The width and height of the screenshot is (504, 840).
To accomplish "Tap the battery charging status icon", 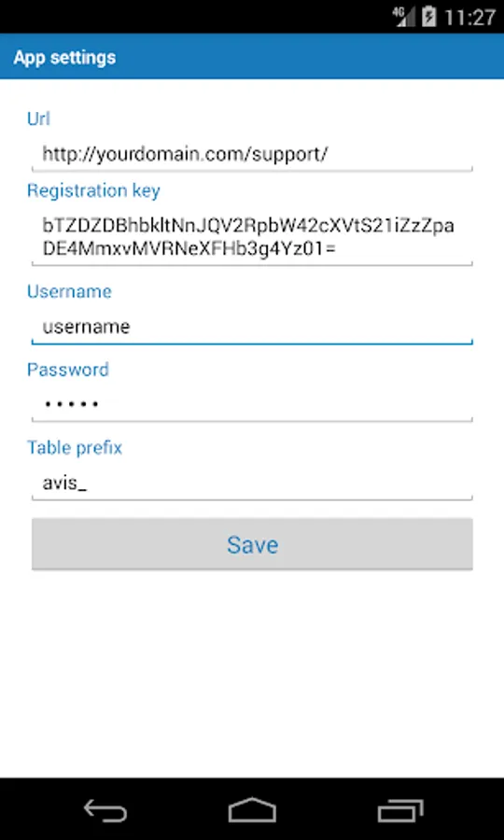I will (429, 17).
